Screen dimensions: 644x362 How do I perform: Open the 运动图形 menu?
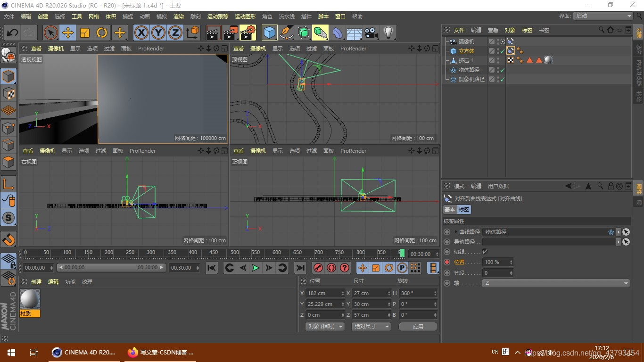tap(245, 16)
